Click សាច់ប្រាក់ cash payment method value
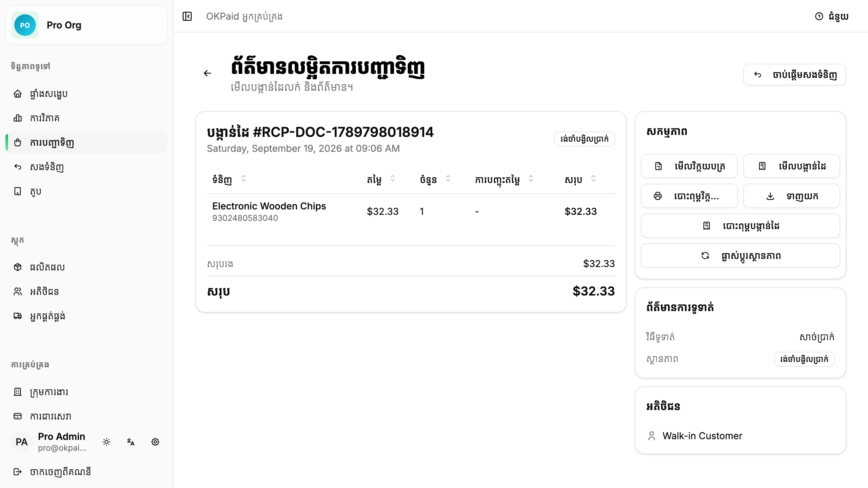This screenshot has height=488, width=868. pos(817,337)
